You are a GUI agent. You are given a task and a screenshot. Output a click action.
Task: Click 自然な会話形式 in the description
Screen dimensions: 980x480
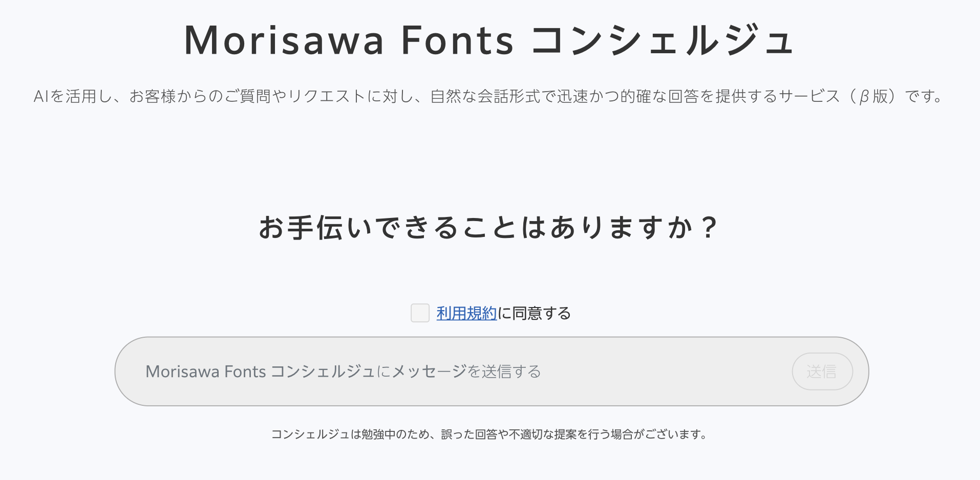pos(485,96)
